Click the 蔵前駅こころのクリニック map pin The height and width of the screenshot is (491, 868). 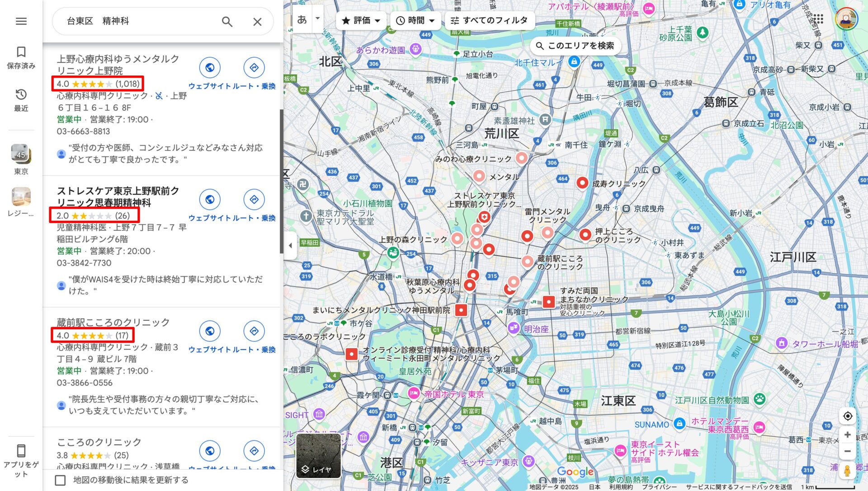[527, 261]
